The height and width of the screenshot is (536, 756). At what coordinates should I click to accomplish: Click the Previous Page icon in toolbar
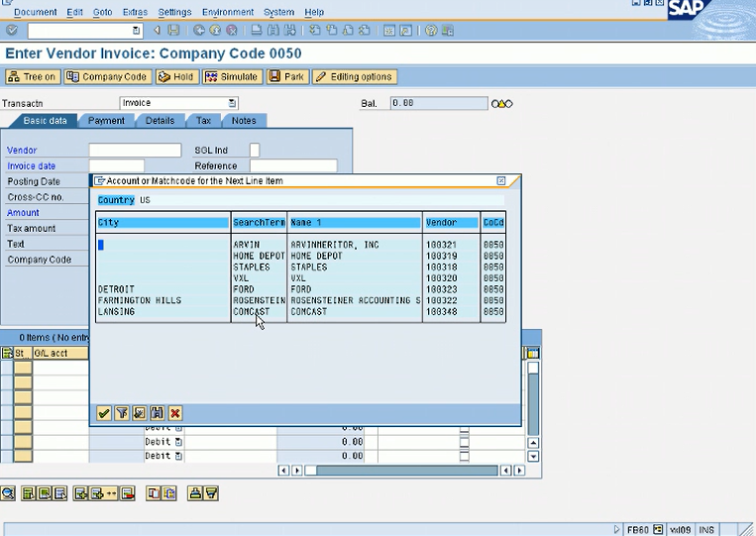pyautogui.click(x=332, y=31)
